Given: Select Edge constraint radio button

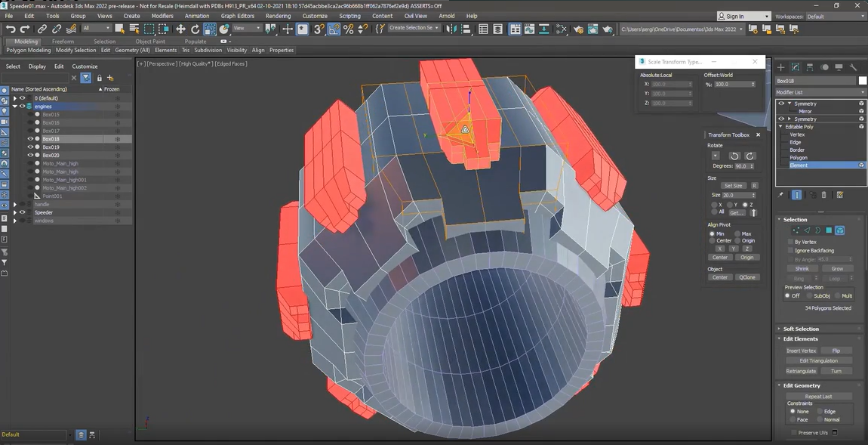Looking at the screenshot, I should point(818,411).
